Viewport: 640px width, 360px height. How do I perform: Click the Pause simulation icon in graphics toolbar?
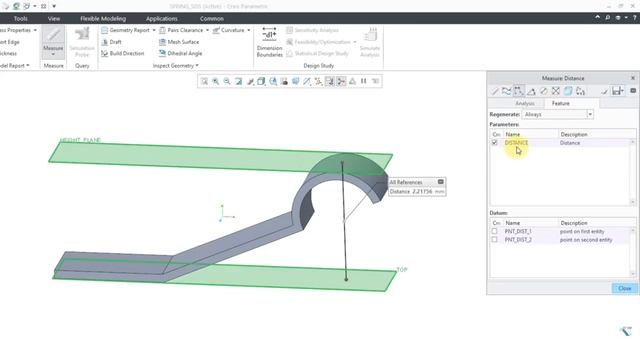pos(364,81)
